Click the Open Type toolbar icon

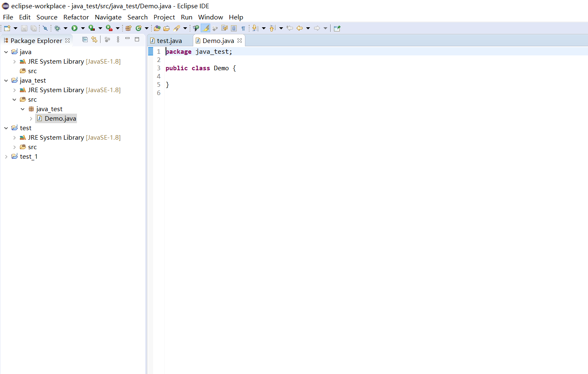click(x=157, y=28)
